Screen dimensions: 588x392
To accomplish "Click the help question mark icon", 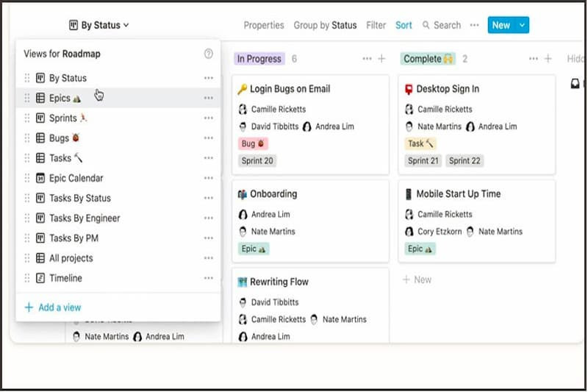I will tap(209, 54).
